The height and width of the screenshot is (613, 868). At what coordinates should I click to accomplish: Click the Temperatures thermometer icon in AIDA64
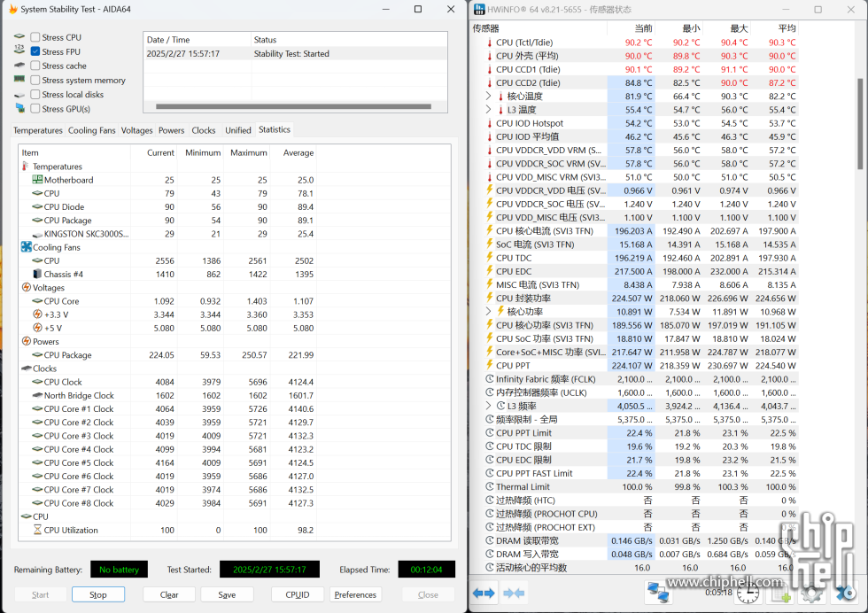coord(25,167)
